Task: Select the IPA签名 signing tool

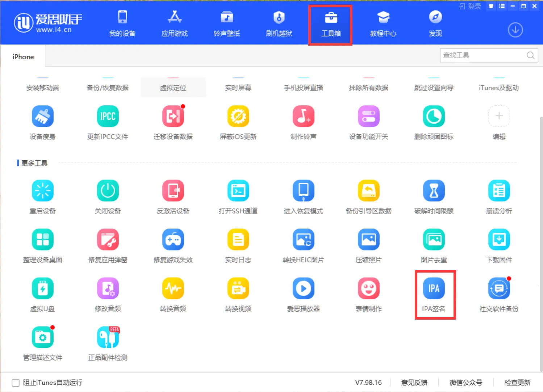Action: 434,294
